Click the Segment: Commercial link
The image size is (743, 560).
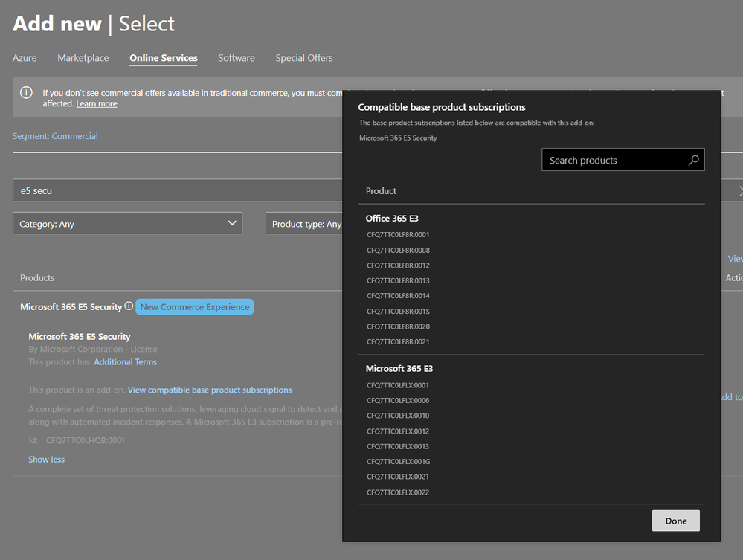pyautogui.click(x=55, y=136)
